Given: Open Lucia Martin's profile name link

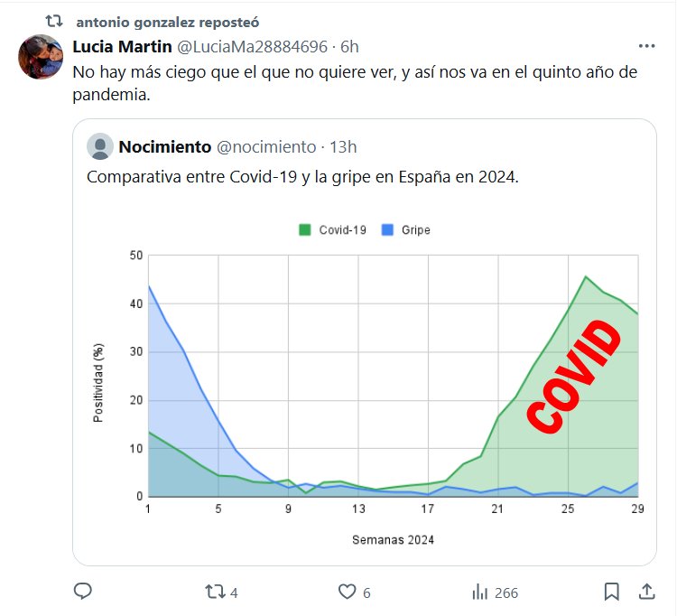Looking at the screenshot, I should pos(122,46).
